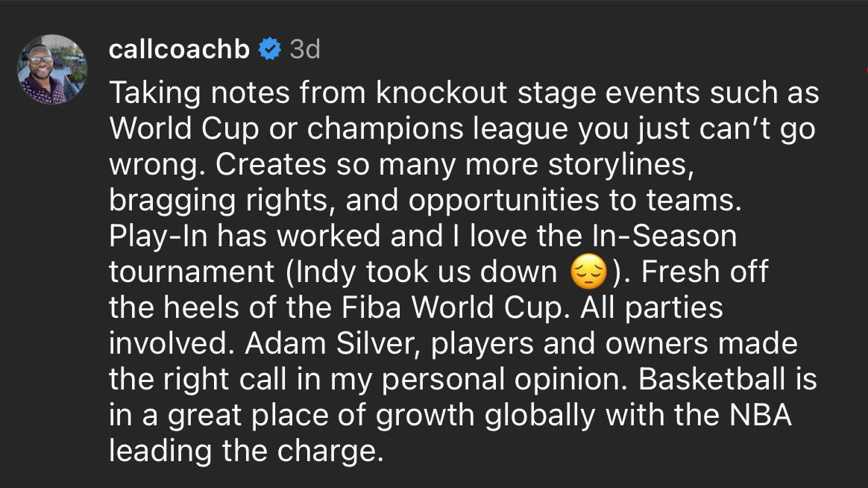Click the word 'NBA' in the comment
868x488 pixels.
coord(761,415)
